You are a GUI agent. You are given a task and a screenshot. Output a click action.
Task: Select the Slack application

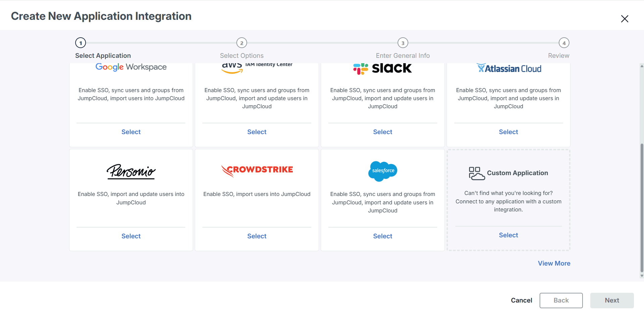(x=383, y=132)
